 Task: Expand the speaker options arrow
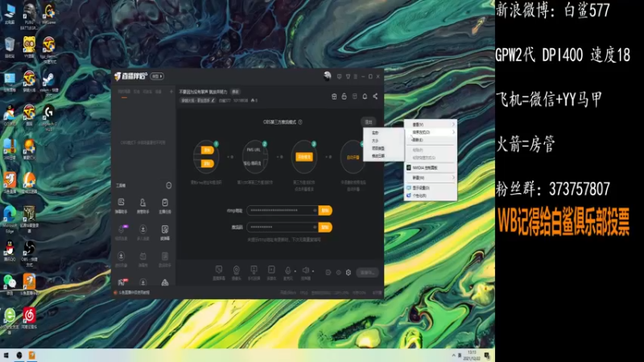click(x=313, y=271)
